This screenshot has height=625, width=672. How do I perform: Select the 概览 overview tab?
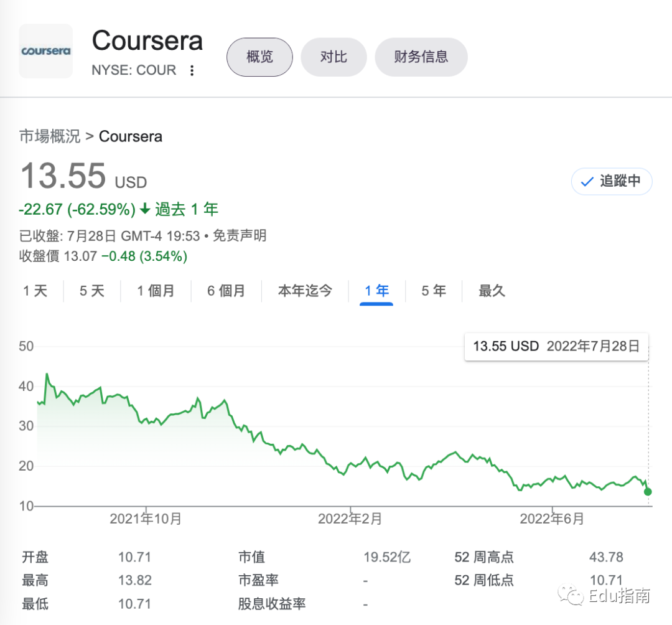click(259, 57)
